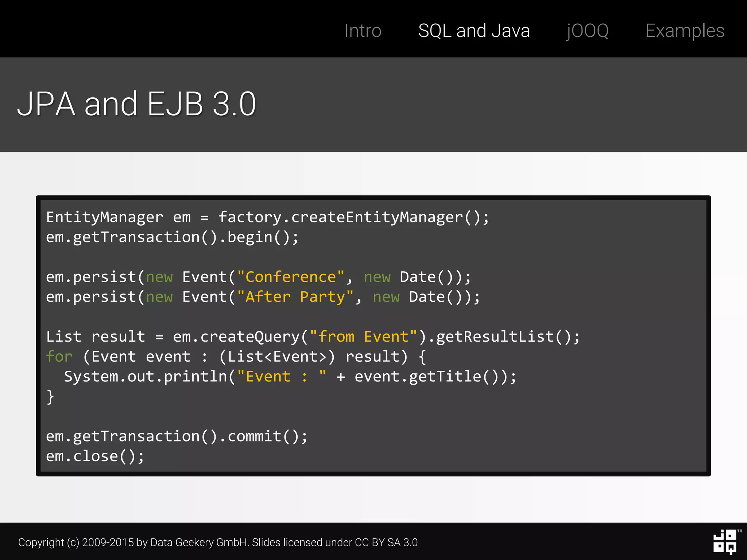Click the "from Event" query string
The image size is (747, 560).
(363, 337)
